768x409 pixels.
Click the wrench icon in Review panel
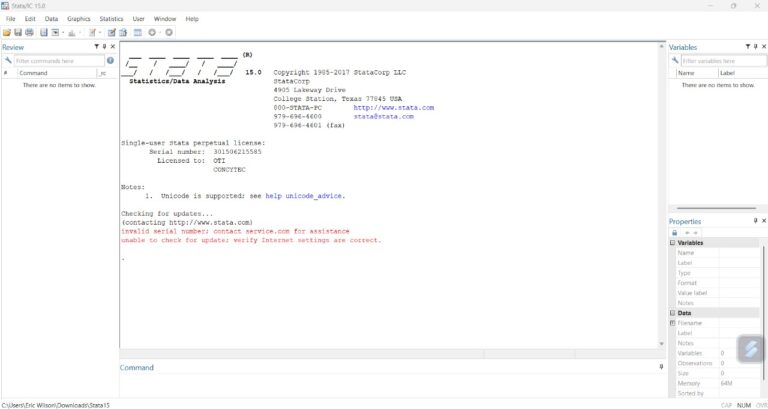click(7, 61)
